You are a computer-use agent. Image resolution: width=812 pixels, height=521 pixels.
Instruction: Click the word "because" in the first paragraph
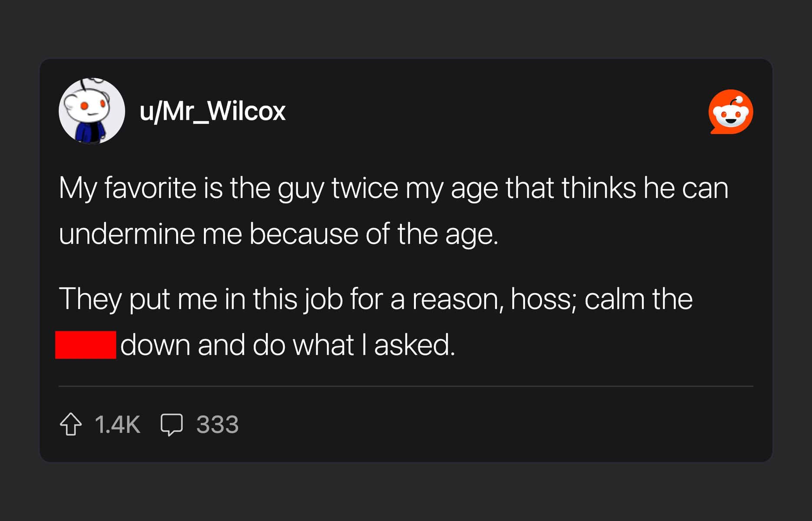(303, 234)
